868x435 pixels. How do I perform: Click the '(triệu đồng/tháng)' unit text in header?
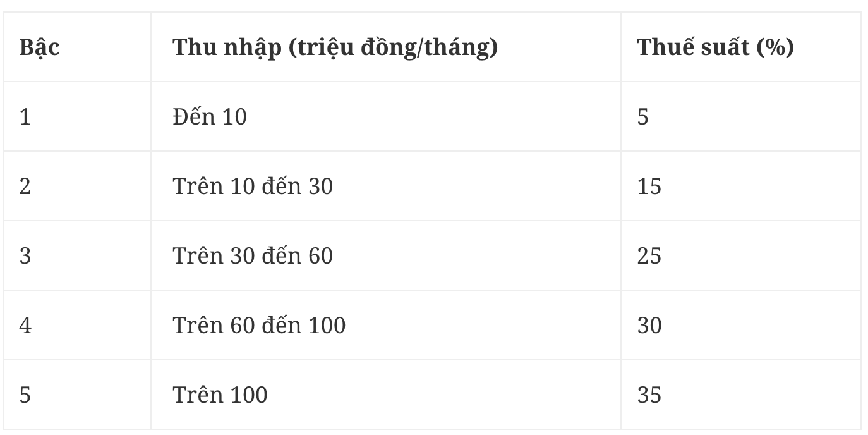click(393, 47)
